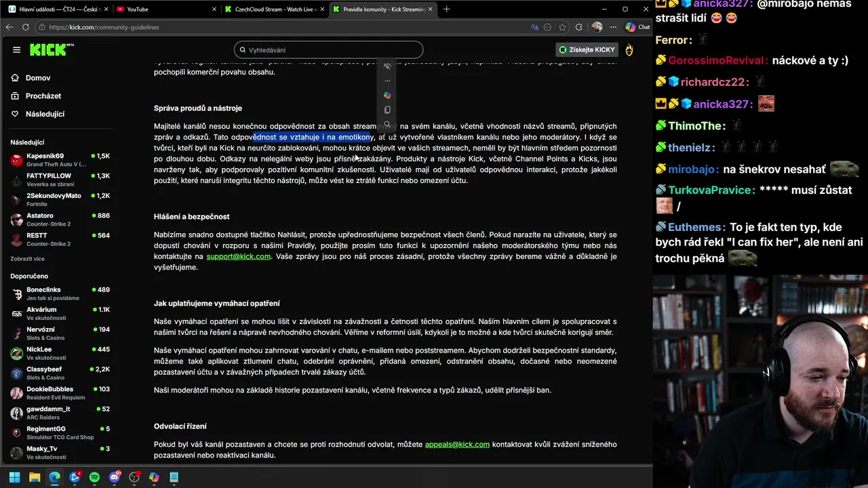Open Procházet in the sidebar
The width and height of the screenshot is (868, 488).
coord(43,96)
